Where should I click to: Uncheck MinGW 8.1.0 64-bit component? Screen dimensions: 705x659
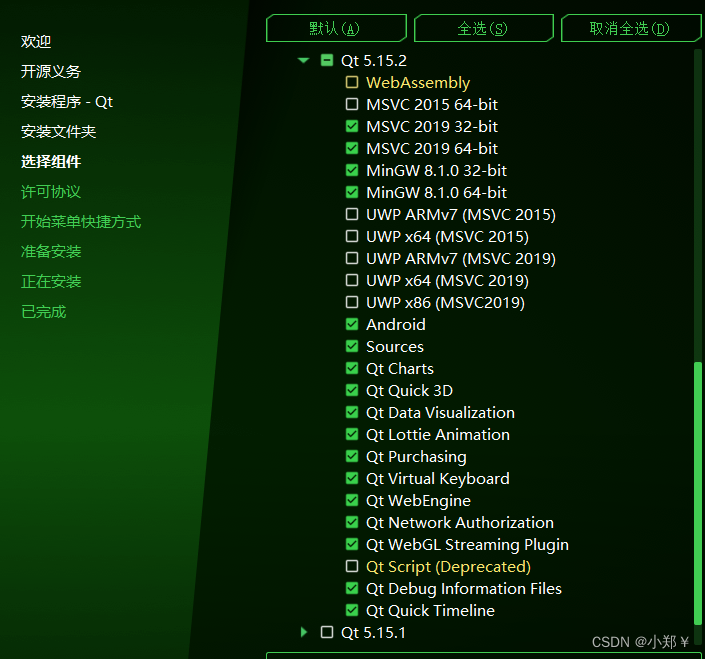(x=352, y=192)
